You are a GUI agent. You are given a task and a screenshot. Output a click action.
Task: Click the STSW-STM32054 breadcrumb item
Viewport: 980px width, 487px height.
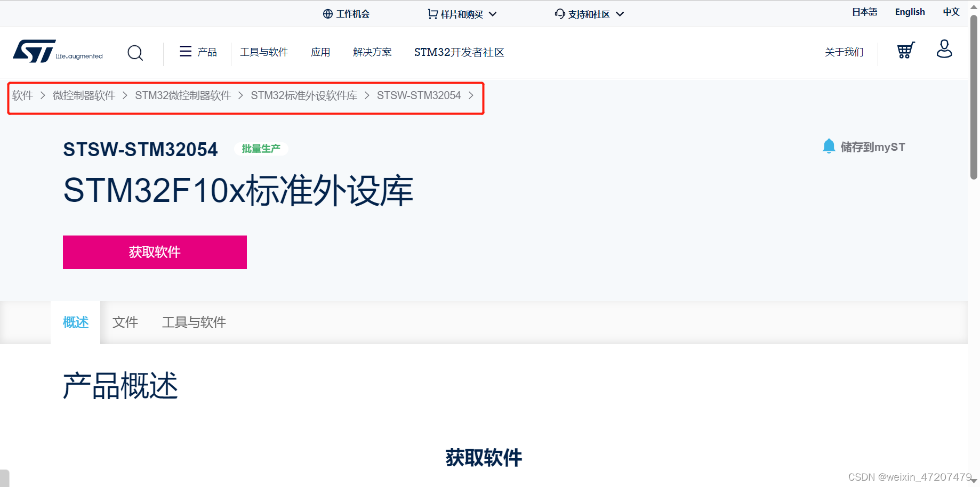[419, 95]
